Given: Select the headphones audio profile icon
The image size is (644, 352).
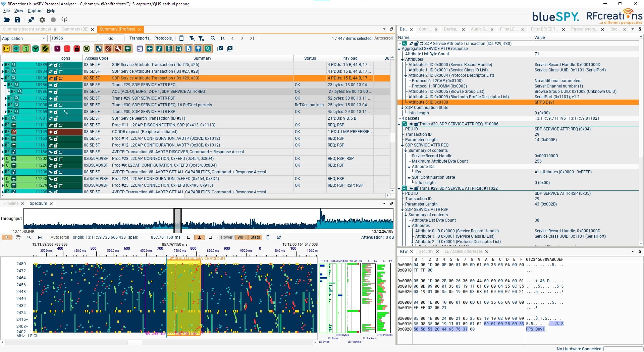Looking at the screenshot, I should pos(179,49).
